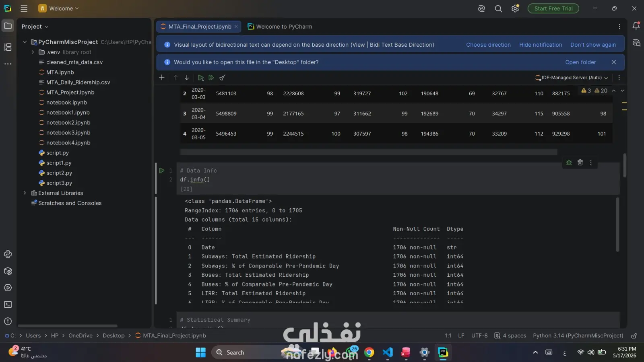Expand External Libraries node
644x362 pixels.
25,193
